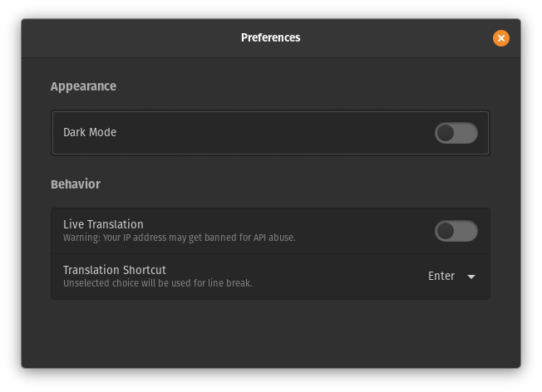Click the line break hint subtitle

pos(157,283)
